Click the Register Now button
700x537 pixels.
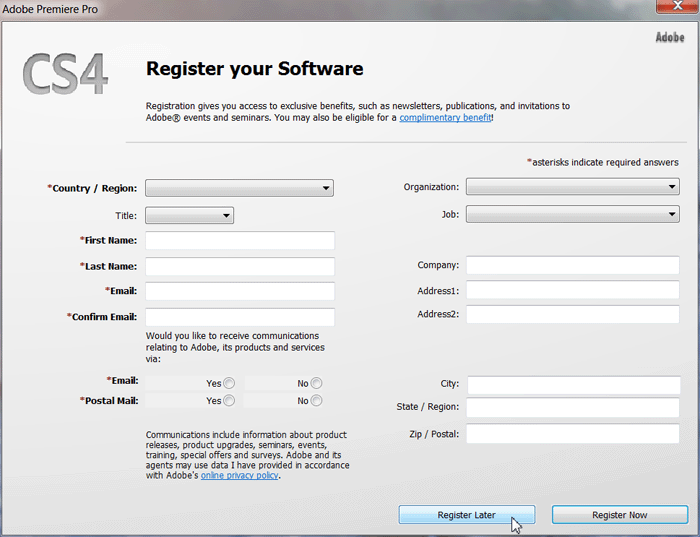(620, 515)
